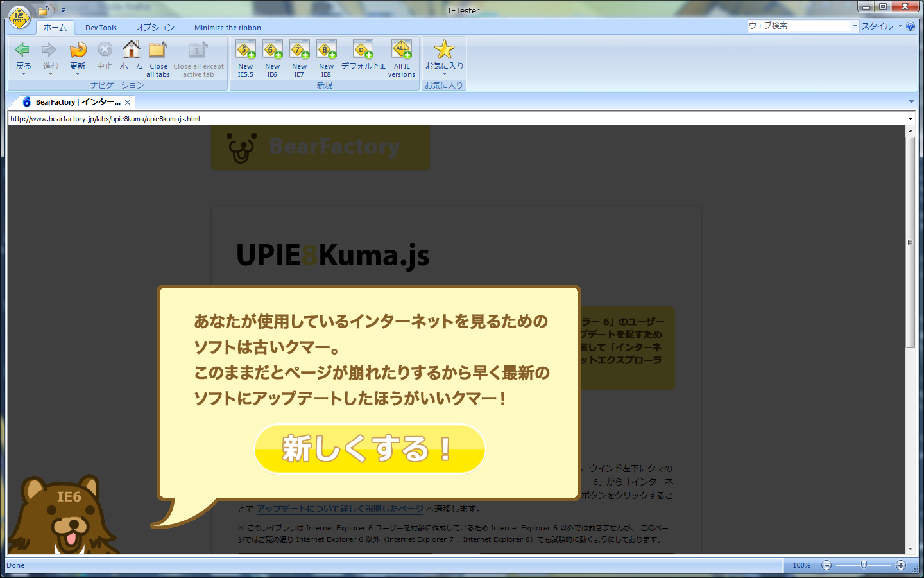Screen dimensions: 924x578
Task: Click the Favorites star (お気に入り) icon
Action: click(444, 50)
